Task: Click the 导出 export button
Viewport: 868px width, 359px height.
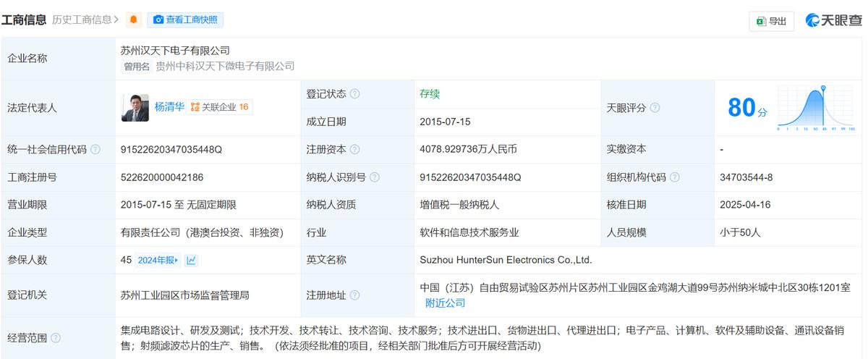Action: tap(771, 22)
